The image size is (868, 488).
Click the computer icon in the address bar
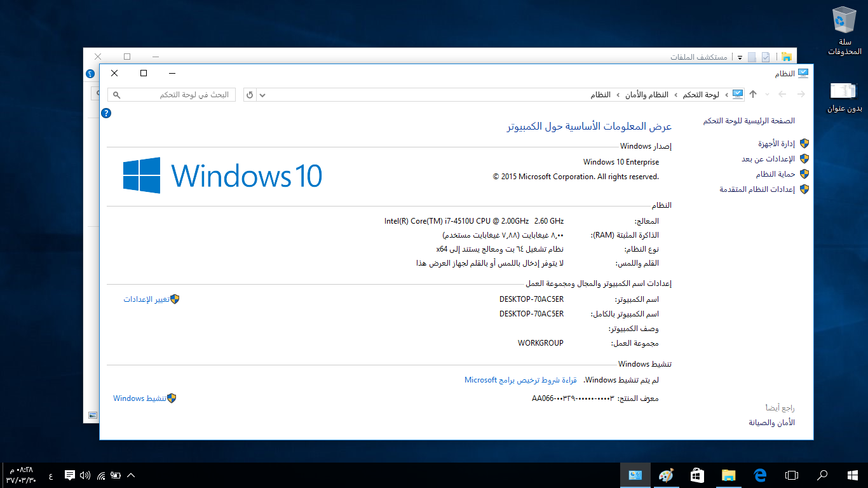(x=737, y=95)
